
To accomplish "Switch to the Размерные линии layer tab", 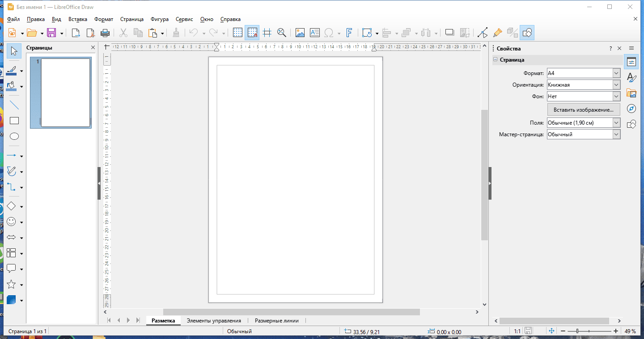I will click(x=276, y=321).
